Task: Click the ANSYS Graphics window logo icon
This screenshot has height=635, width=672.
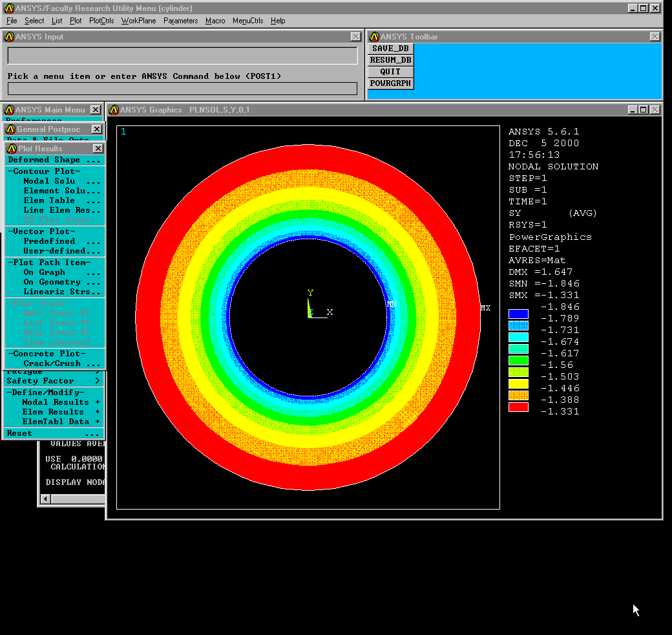Action: click(x=114, y=110)
